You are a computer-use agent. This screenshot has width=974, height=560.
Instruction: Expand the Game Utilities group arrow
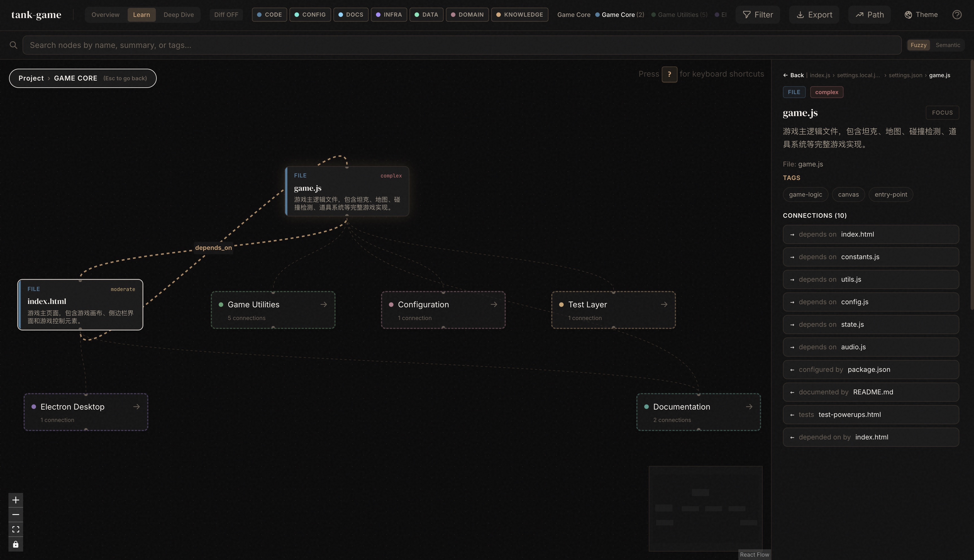click(324, 304)
